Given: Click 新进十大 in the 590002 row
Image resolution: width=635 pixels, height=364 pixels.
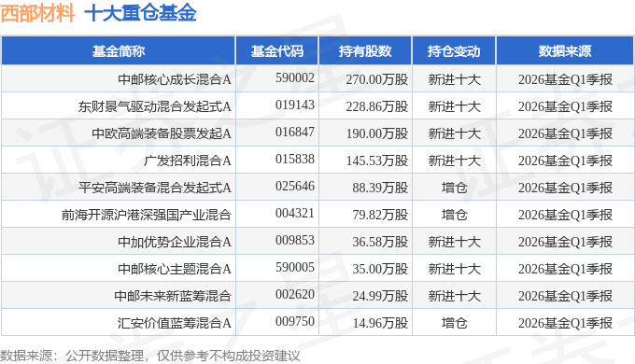Looking at the screenshot, I should coord(455,79).
